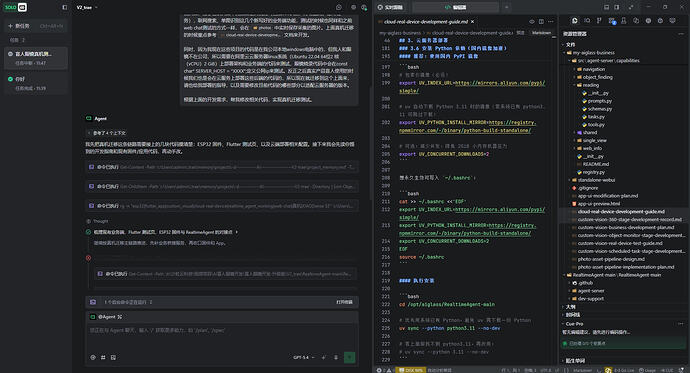Screen dimensions: 690x373
Task: Open the Explorer view icon in activity bar
Action: click(575, 21)
